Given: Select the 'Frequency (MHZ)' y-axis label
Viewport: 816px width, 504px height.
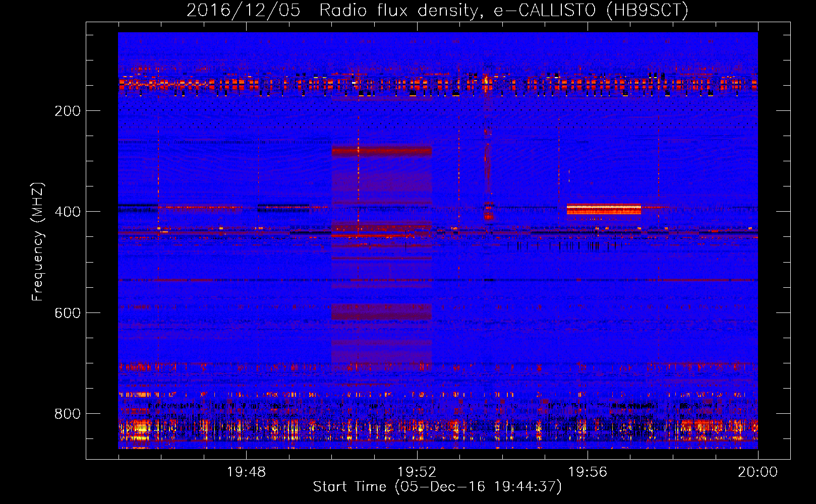Looking at the screenshot, I should pos(38,242).
